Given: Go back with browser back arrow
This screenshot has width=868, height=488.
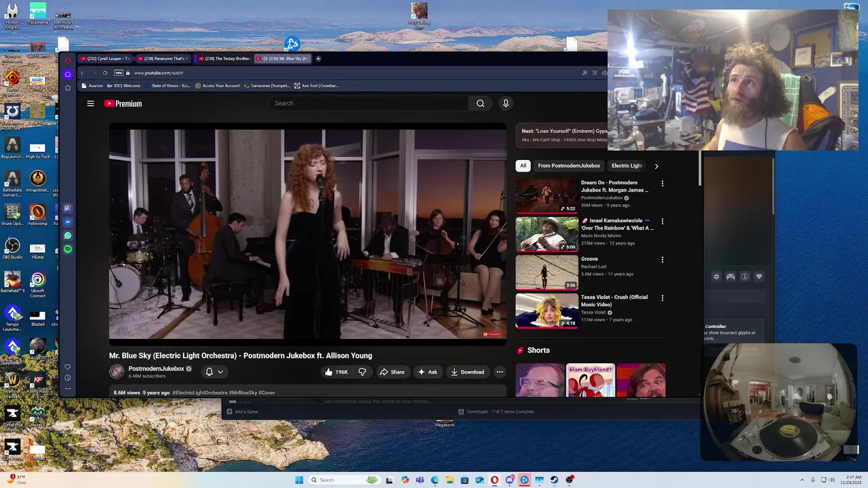Looking at the screenshot, I should click(82, 73).
